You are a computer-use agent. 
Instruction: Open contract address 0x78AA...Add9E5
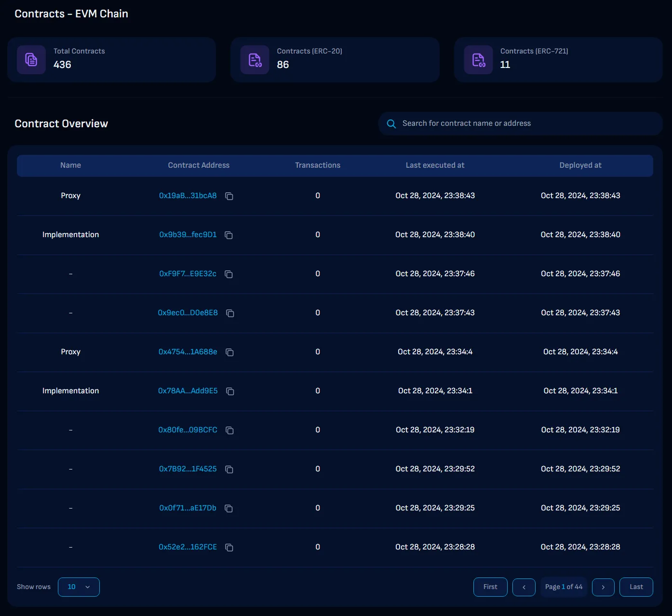point(188,391)
